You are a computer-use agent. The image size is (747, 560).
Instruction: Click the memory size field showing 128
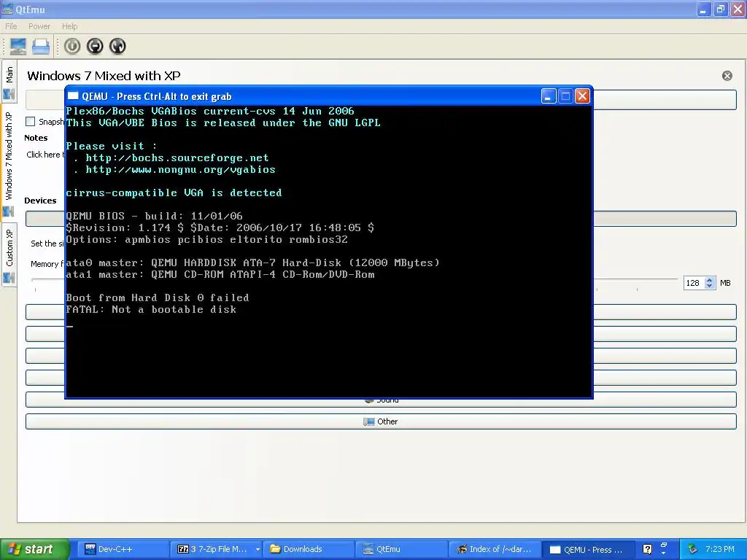point(694,283)
